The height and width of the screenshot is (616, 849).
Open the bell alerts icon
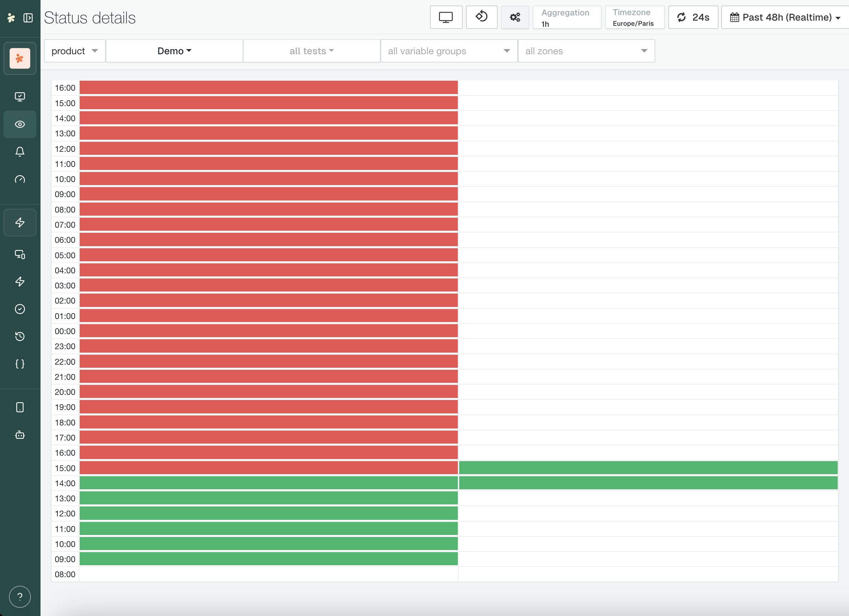(x=20, y=151)
